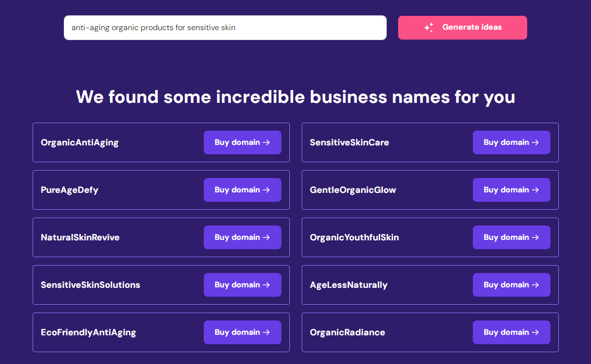Image resolution: width=591 pixels, height=364 pixels.
Task: Buy the domain for PureAgeDefy
Action: click(242, 189)
